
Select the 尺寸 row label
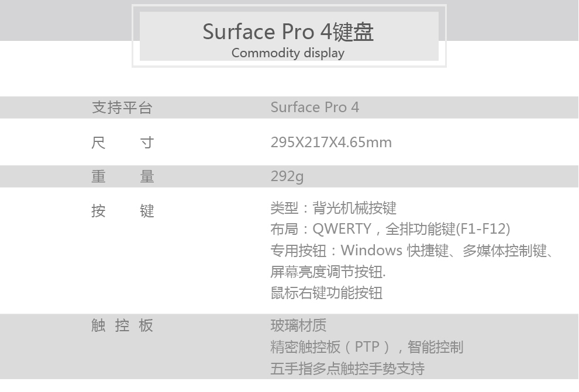[122, 142]
